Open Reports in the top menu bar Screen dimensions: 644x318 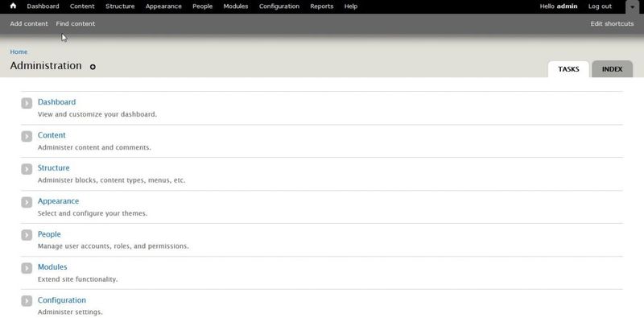(x=322, y=6)
